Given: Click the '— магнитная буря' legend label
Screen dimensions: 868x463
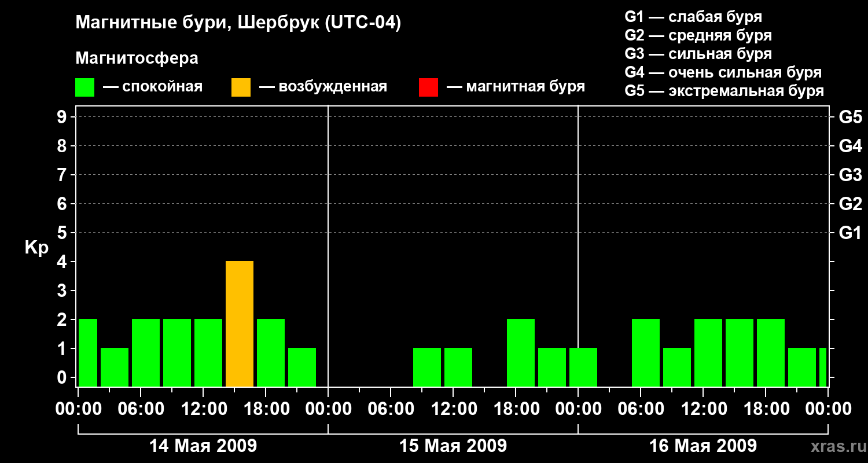Looking at the screenshot, I should coord(516,87).
